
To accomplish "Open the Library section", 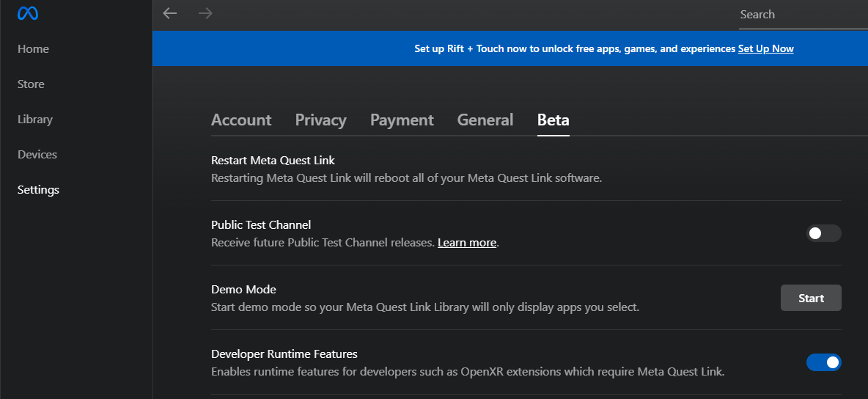I will [35, 120].
